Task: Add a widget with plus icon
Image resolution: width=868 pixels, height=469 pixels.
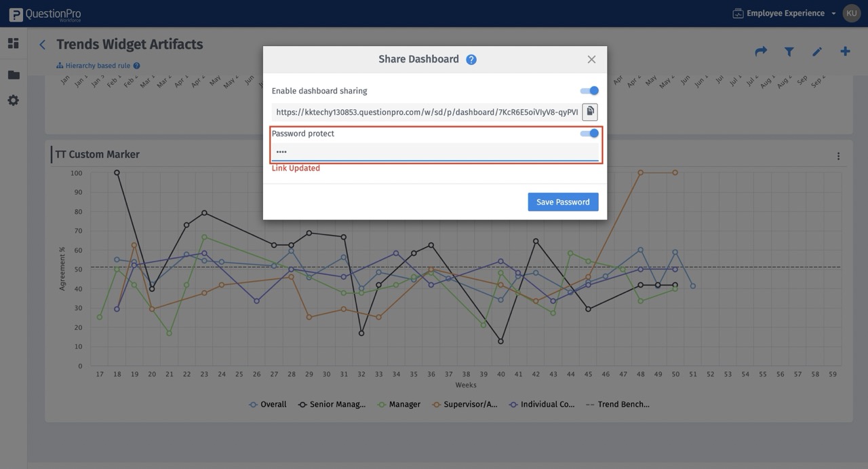Action: (845, 52)
